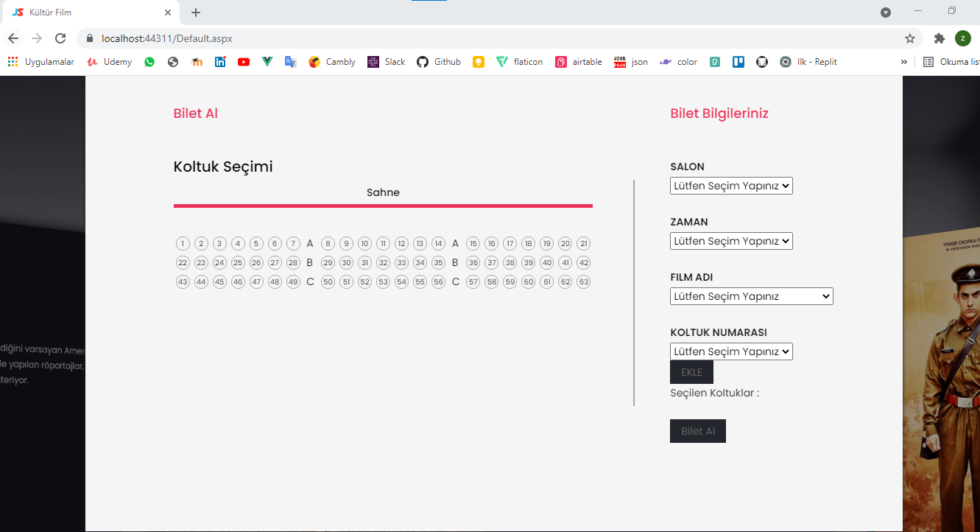Image resolution: width=980 pixels, height=532 pixels.
Task: Go back to previous page
Action: click(13, 38)
